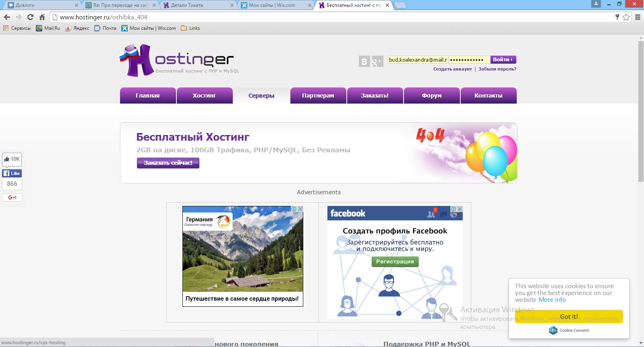
Task: Focus the password login field
Action: (469, 60)
